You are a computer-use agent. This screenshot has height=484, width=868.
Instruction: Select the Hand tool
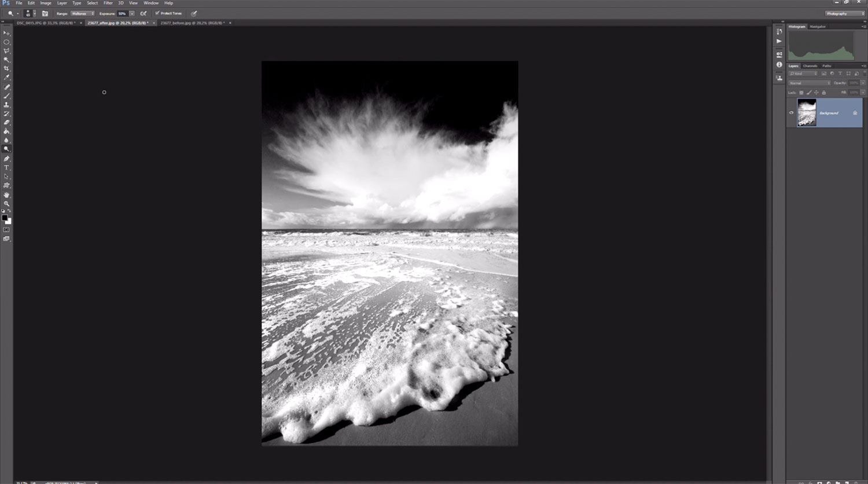[x=6, y=195]
